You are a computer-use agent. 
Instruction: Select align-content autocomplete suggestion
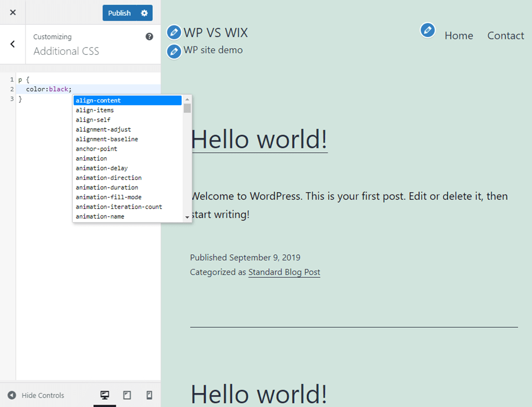(127, 100)
